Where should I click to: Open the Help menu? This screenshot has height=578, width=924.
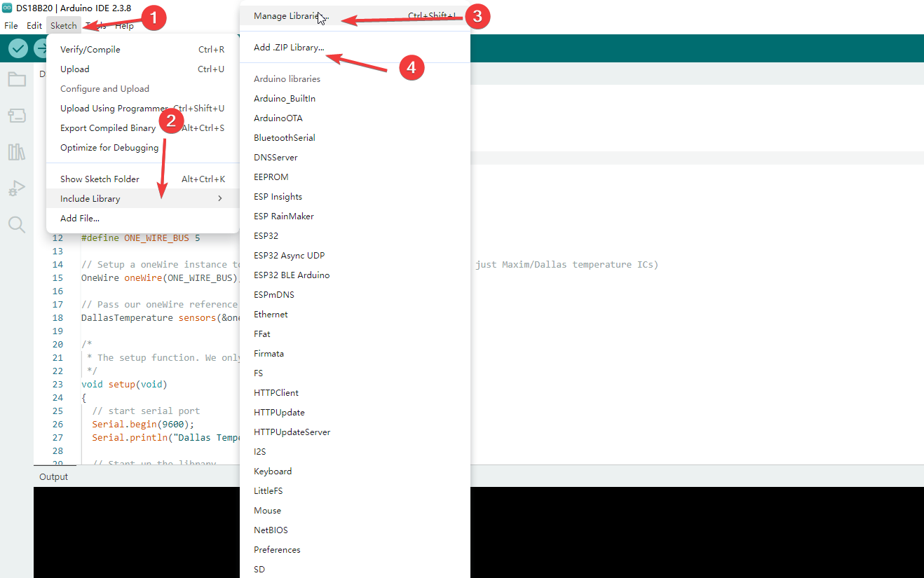(x=124, y=26)
